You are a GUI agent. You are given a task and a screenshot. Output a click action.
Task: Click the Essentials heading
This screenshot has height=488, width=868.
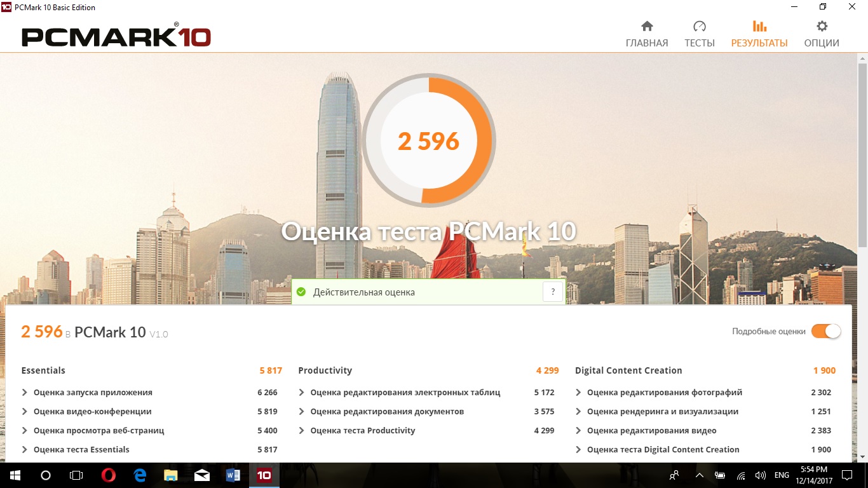pos(43,370)
